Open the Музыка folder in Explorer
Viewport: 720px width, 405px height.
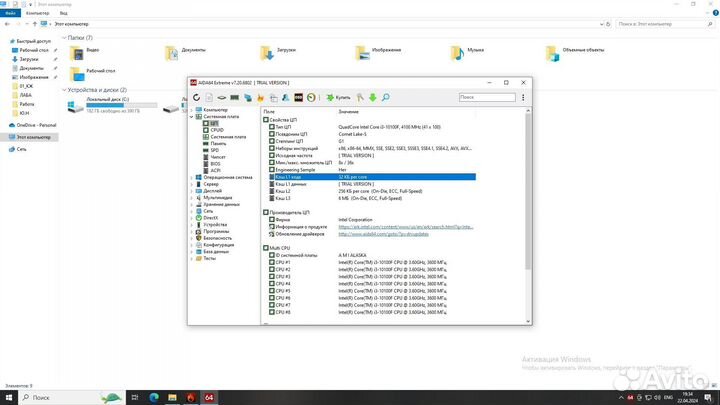coord(467,54)
